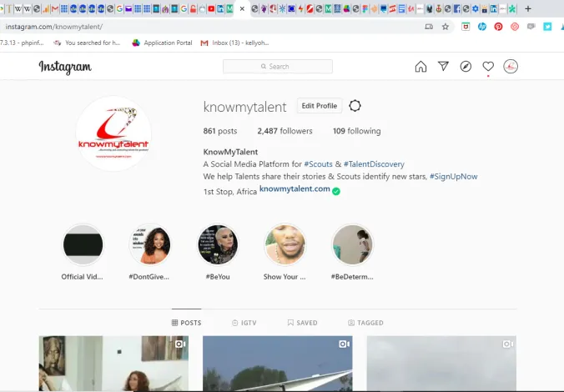Click the KnowMyTalent bio name
Image resolution: width=564 pixels, height=392 pixels.
tap(230, 152)
